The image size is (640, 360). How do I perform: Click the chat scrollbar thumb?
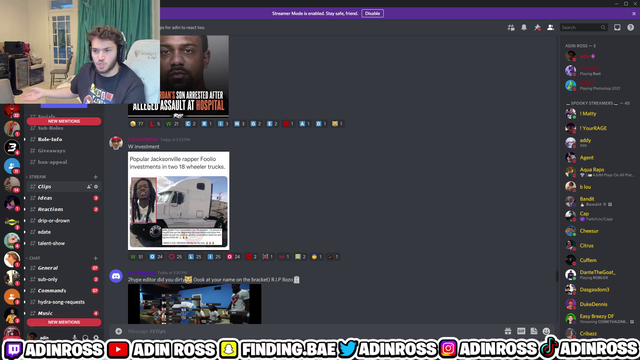pyautogui.click(x=557, y=276)
